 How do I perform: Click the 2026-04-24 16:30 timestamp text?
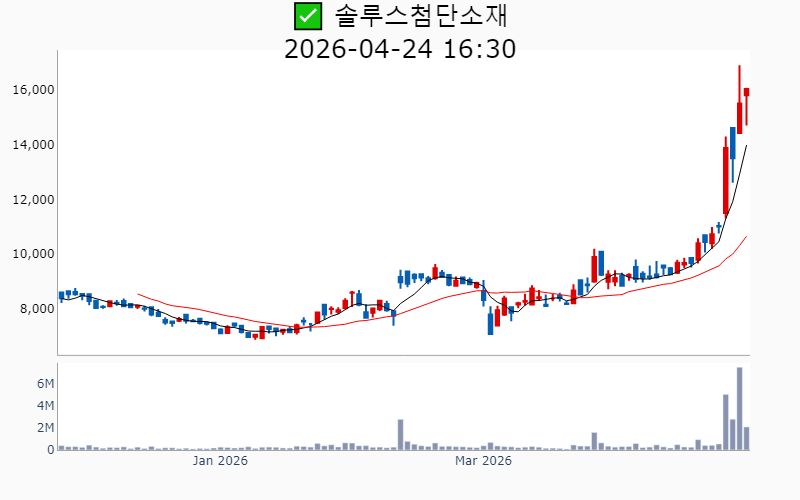400,48
